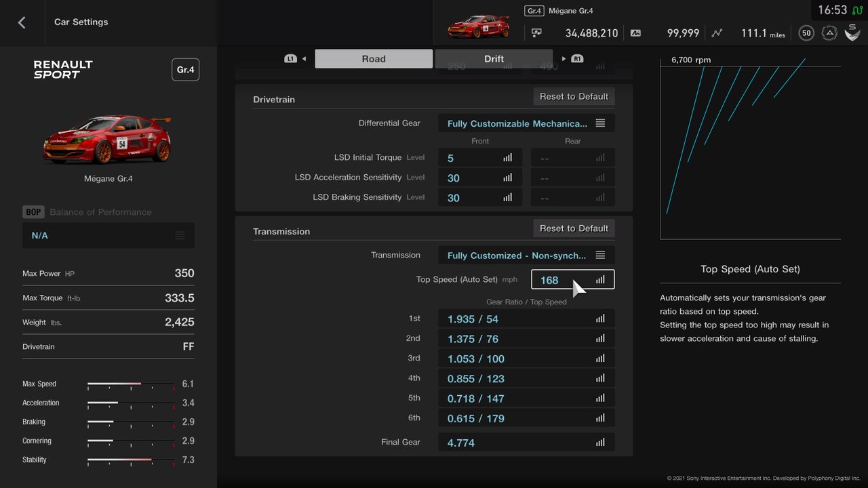Click the BOP badge icon

click(33, 212)
